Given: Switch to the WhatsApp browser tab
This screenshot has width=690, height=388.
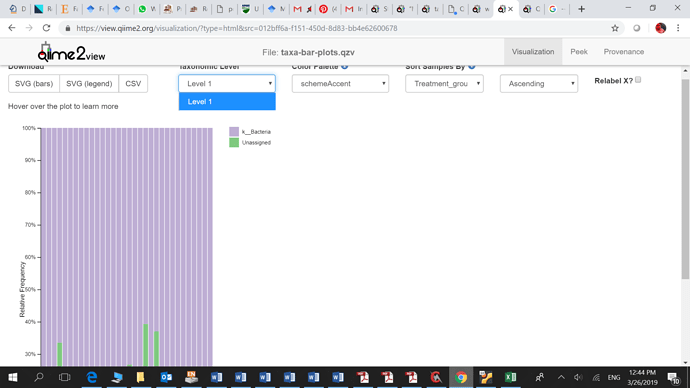Looking at the screenshot, I should pos(147,9).
